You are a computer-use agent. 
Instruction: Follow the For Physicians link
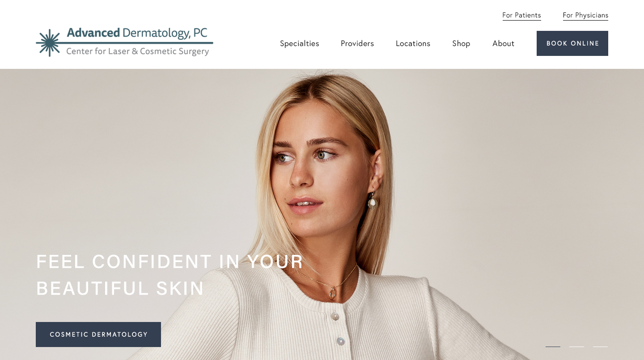tap(585, 15)
